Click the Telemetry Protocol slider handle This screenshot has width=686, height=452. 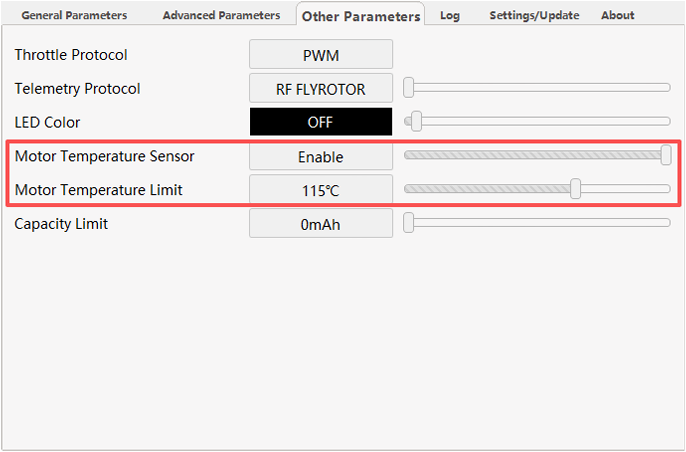[409, 88]
